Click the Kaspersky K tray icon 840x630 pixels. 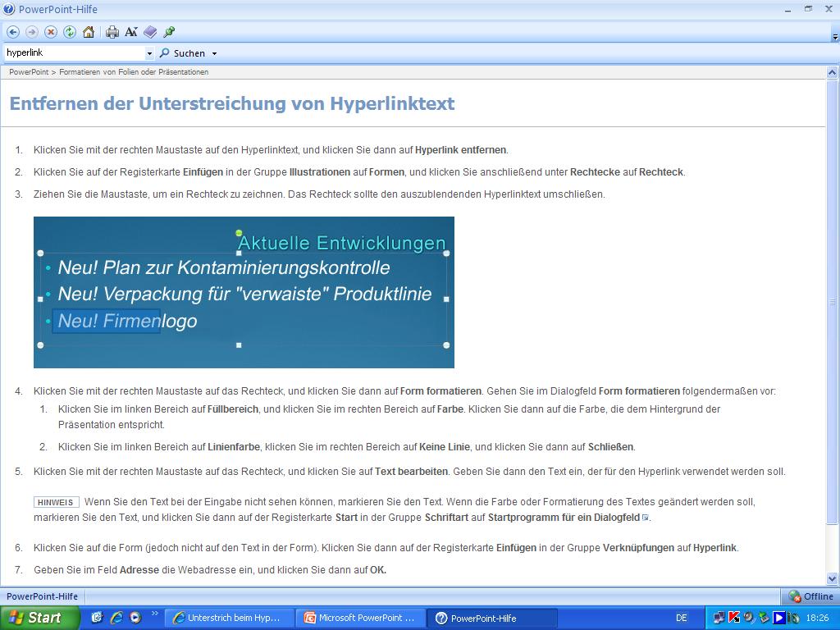[x=734, y=618]
